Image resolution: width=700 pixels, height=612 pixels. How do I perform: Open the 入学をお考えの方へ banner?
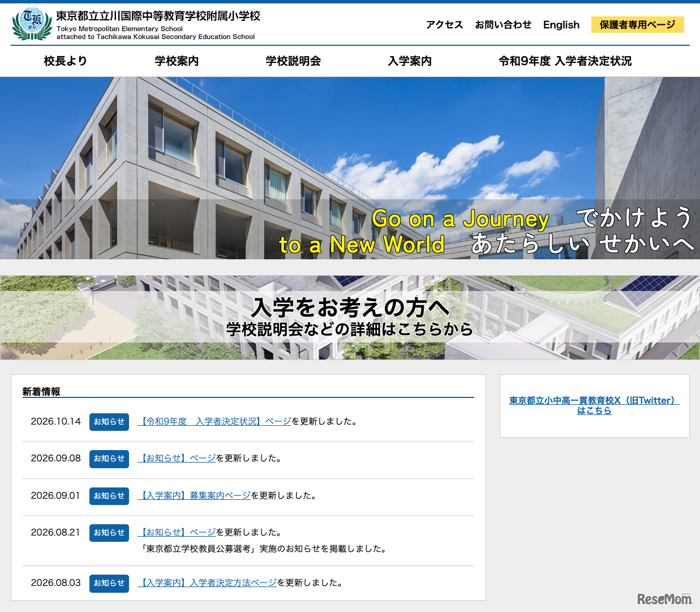pyautogui.click(x=350, y=318)
